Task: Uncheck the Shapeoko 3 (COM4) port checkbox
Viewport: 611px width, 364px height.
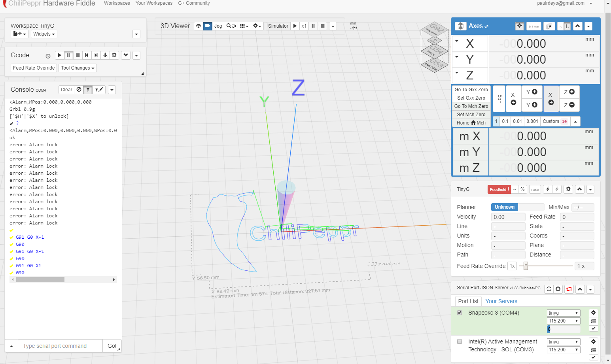Action: pyautogui.click(x=460, y=313)
